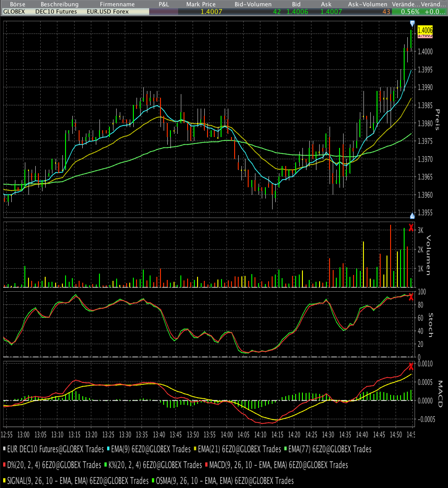Click the Ask price 1.4007 cell
This screenshot has width=448, height=488.
(331, 11)
